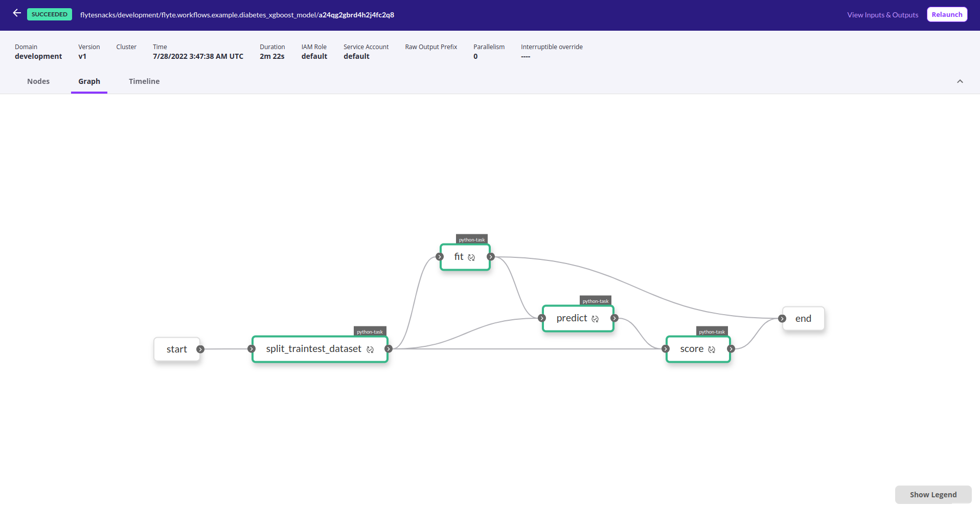Select the Graph tab
The width and height of the screenshot is (980, 506).
(89, 81)
